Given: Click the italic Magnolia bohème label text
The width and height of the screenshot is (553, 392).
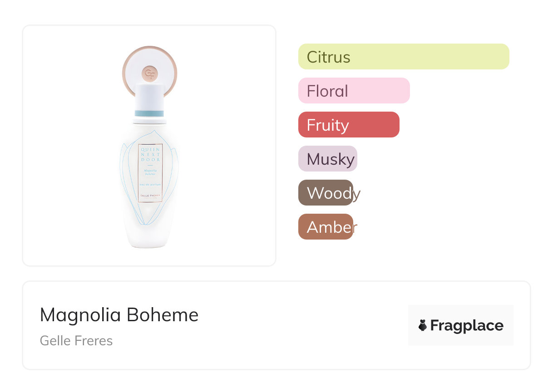Looking at the screenshot, I should (150, 172).
